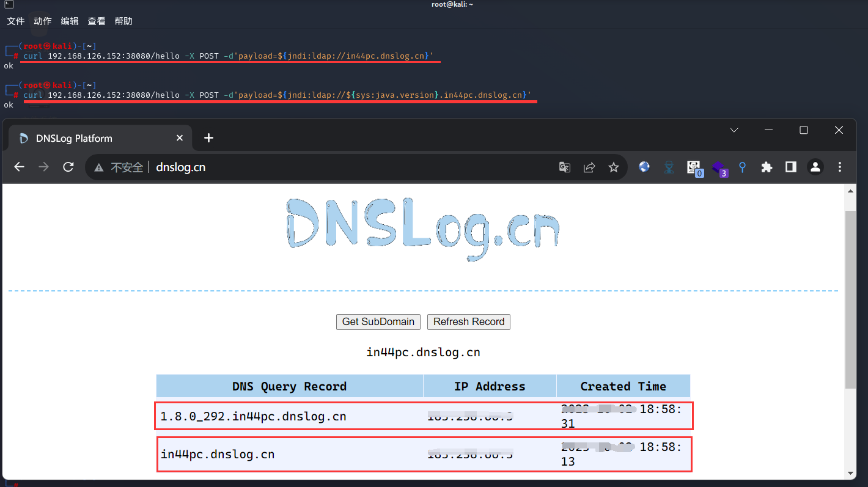Open the blue pin extension

click(742, 167)
